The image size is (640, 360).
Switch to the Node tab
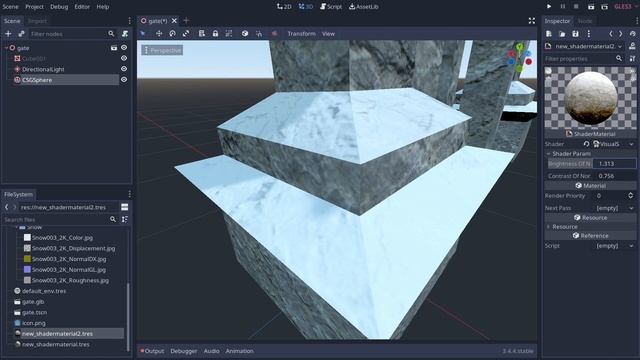point(585,21)
